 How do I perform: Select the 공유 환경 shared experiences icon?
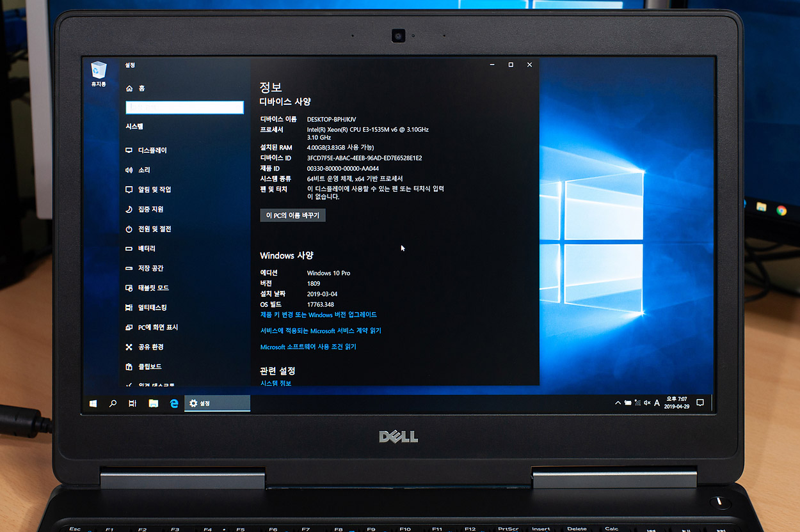(129, 347)
